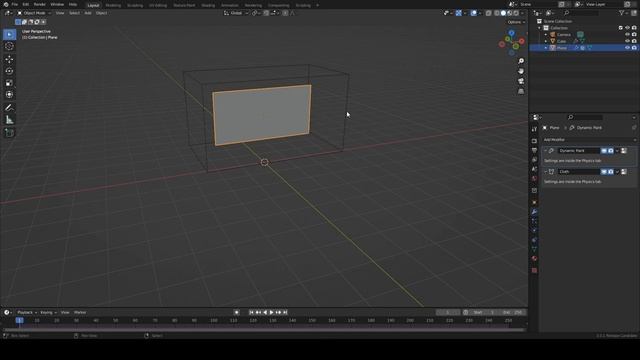This screenshot has height=360, width=640.
Task: Toggle the camera view icon
Action: point(521,81)
